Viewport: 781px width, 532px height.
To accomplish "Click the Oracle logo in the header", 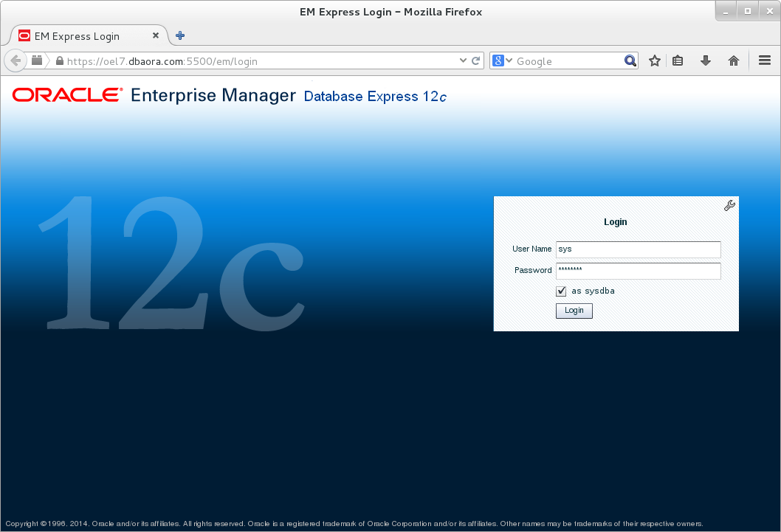I will [x=67, y=94].
